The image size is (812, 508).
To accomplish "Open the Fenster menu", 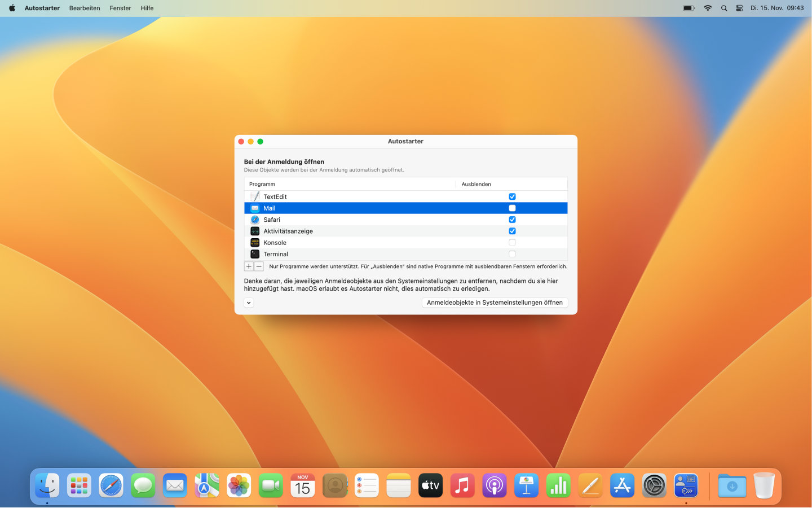I will [120, 8].
